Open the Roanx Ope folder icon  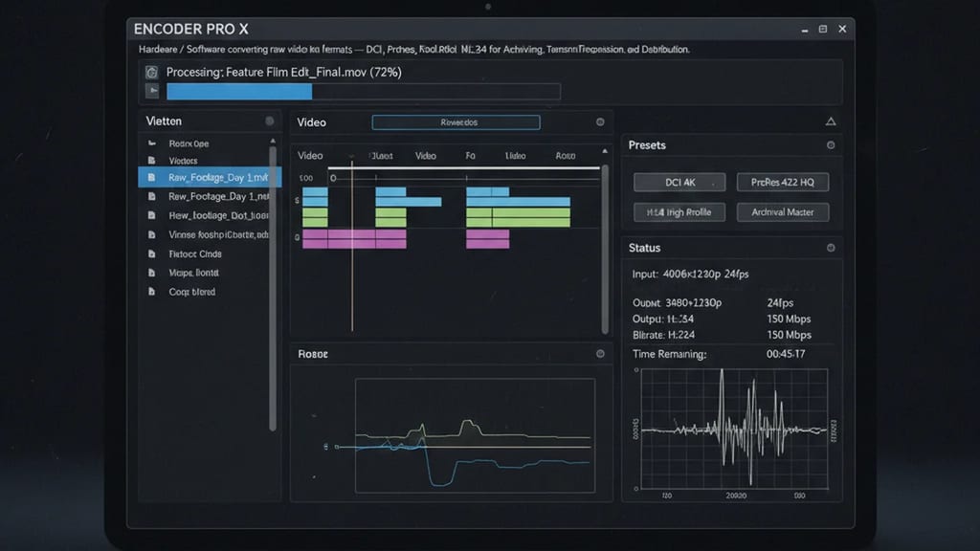152,143
